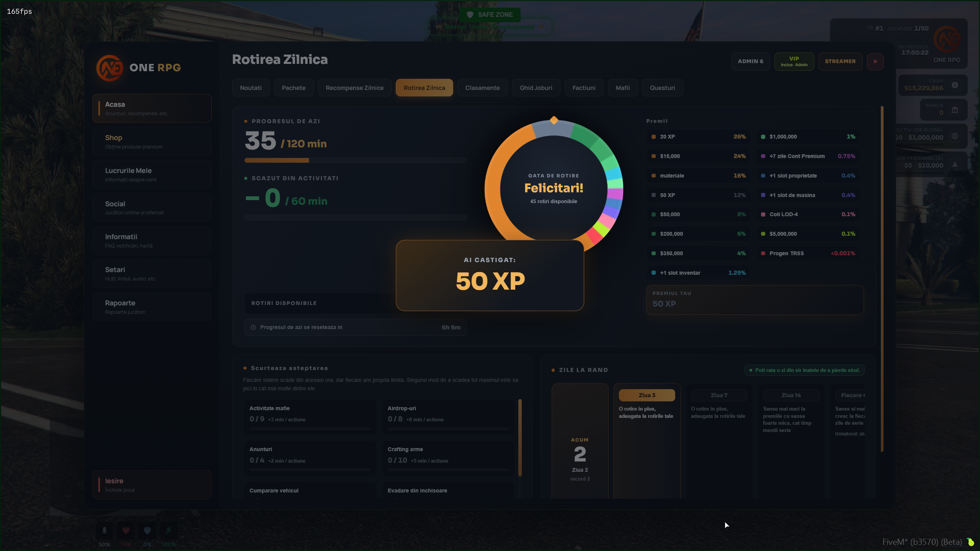Click the shield armor icon in HUD

[x=147, y=530]
